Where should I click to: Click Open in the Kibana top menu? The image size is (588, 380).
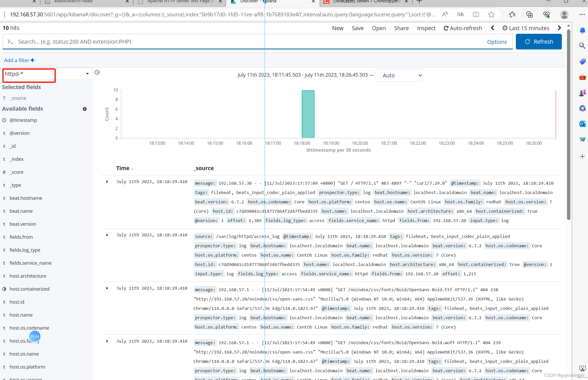(x=379, y=28)
